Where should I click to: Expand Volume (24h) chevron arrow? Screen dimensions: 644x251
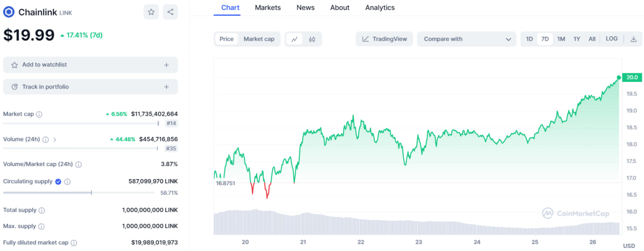[54, 139]
